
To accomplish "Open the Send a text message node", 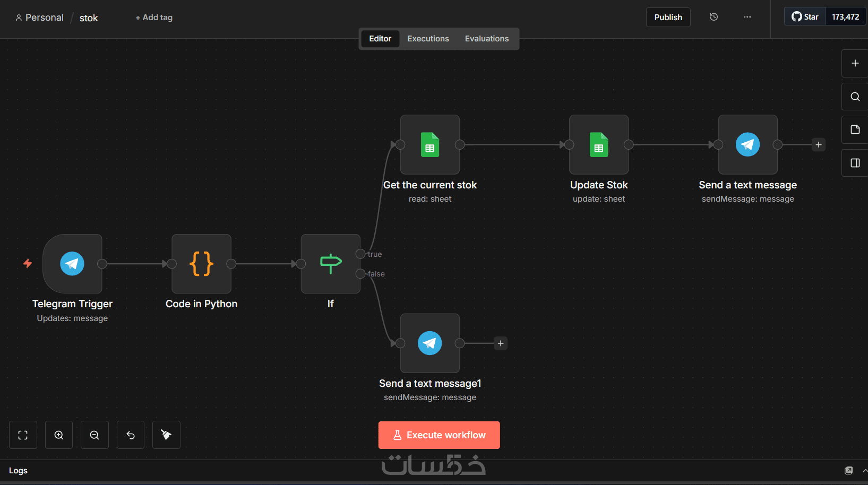I will click(748, 144).
